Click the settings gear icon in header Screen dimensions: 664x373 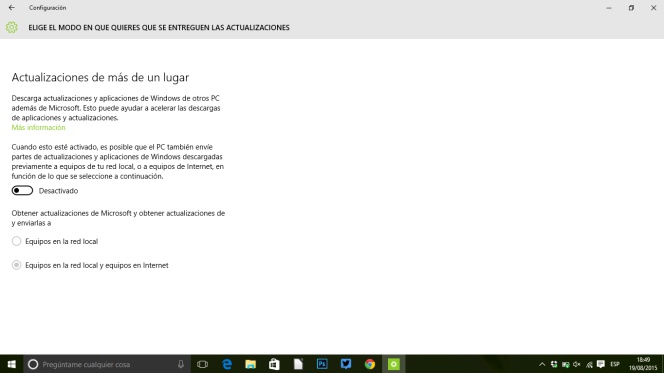click(x=12, y=28)
